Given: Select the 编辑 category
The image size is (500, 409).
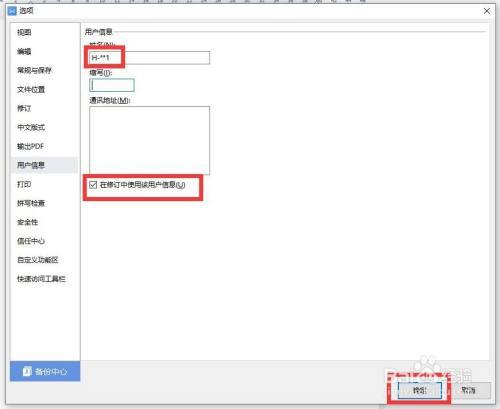Looking at the screenshot, I should click(24, 51).
